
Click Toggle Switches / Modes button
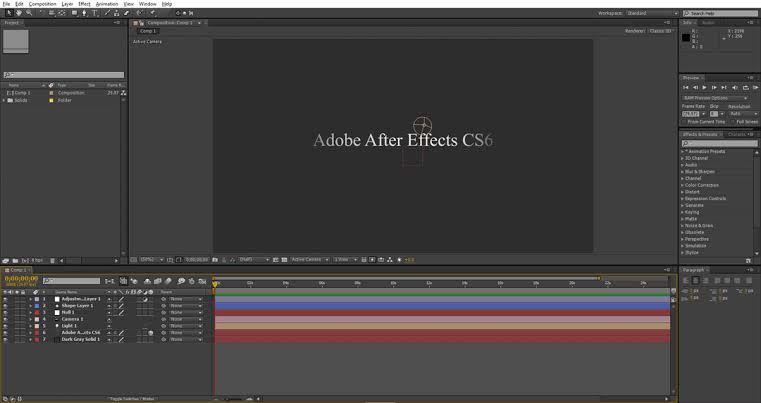131,399
